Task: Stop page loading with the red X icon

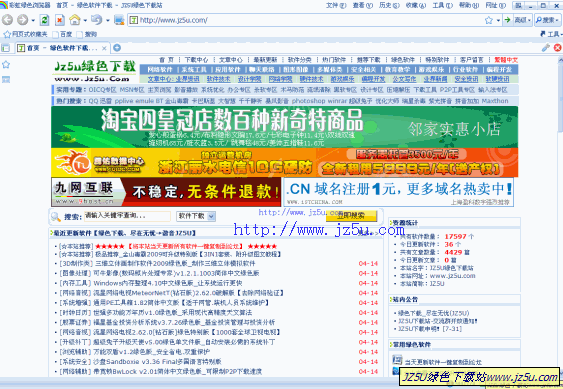Action: pos(60,20)
